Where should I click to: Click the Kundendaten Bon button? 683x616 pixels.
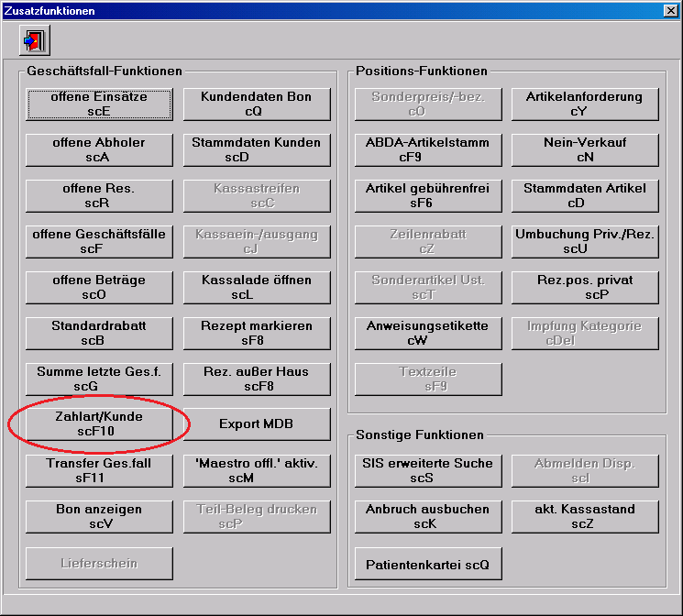tap(256, 104)
